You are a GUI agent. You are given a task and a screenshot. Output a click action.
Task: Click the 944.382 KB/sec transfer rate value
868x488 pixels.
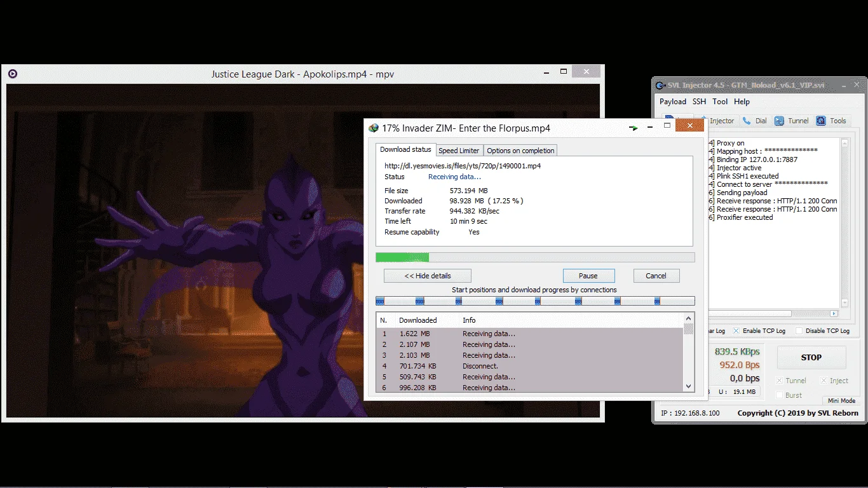474,211
